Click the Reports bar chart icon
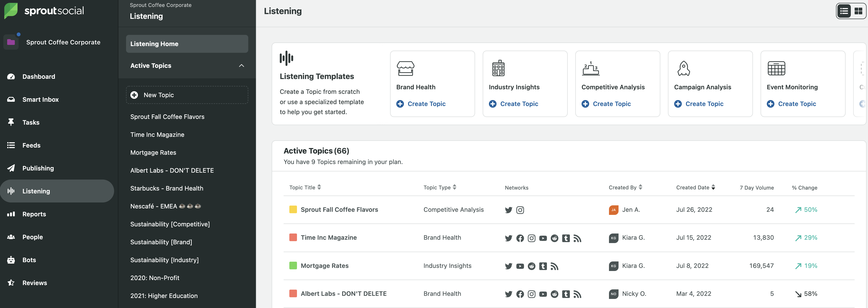868x308 pixels. pyautogui.click(x=11, y=214)
